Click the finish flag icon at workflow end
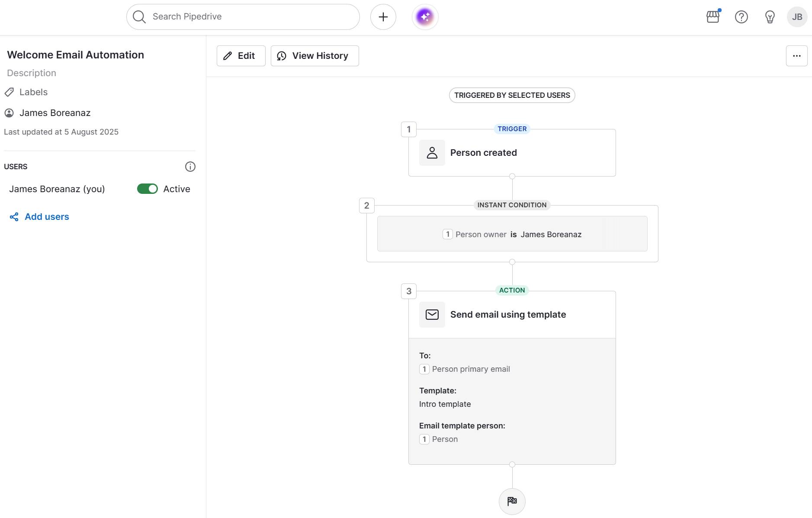Image resolution: width=812 pixels, height=518 pixels. click(x=512, y=501)
